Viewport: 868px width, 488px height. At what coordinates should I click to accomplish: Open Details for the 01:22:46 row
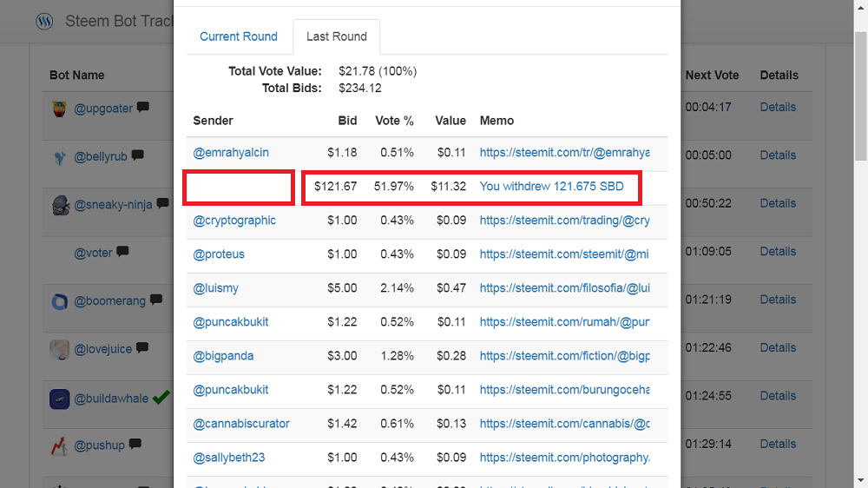pos(778,348)
